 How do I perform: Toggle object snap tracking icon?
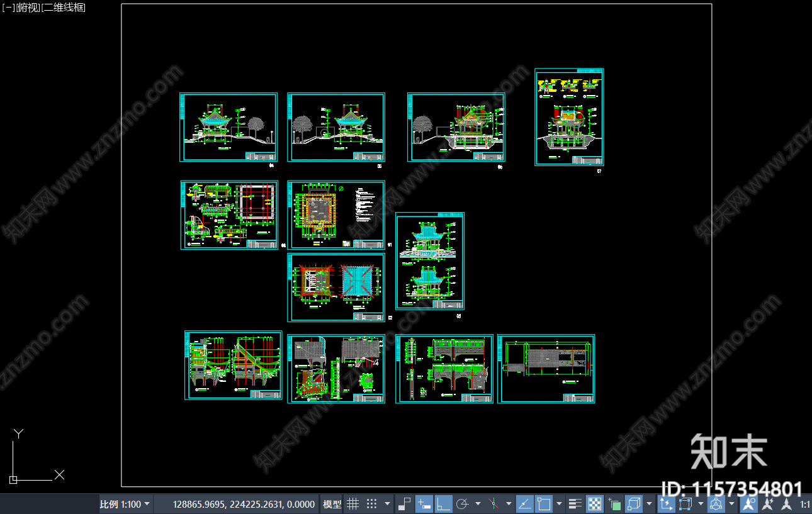pyautogui.click(x=525, y=504)
